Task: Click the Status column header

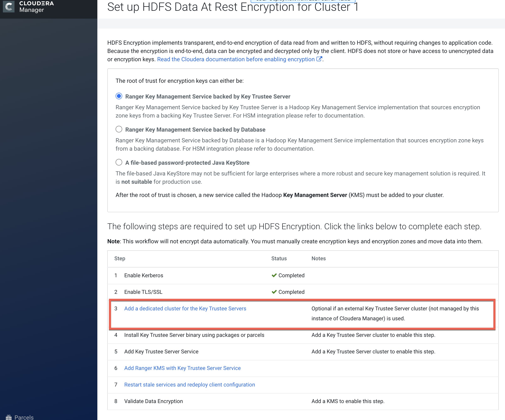Action: (x=279, y=258)
